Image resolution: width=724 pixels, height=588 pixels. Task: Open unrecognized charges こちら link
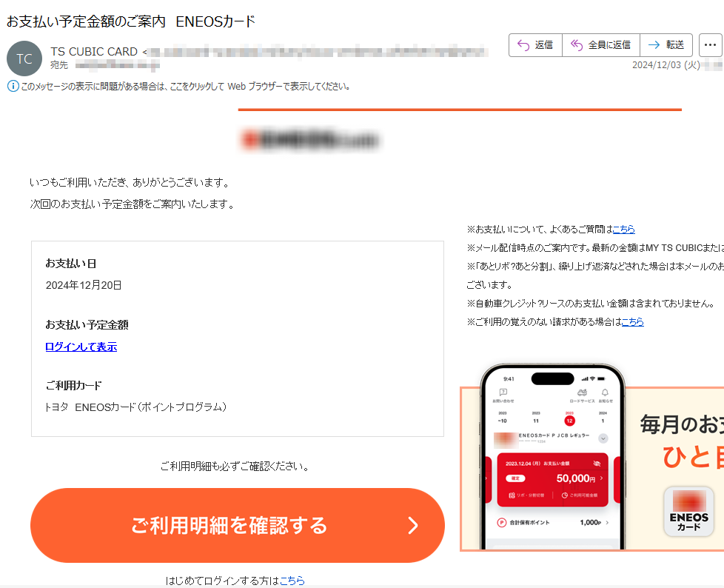(633, 322)
